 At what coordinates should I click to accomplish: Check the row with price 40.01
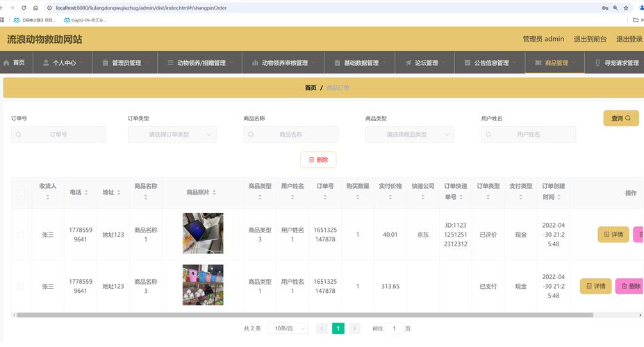click(x=21, y=235)
